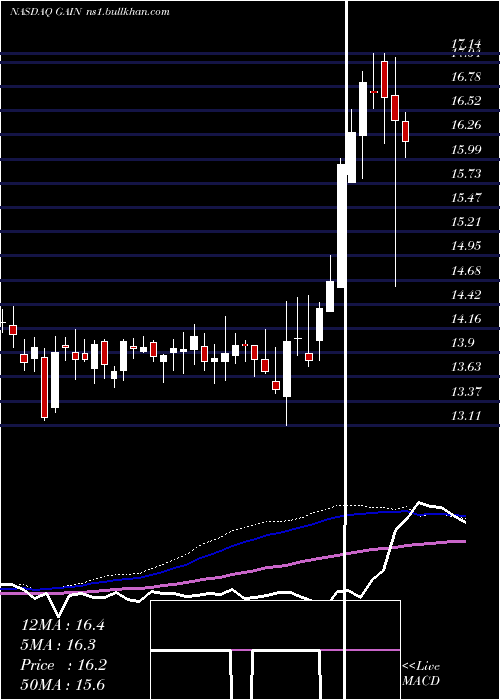This screenshot has width=500, height=700.
Task: Click the Price : 16.2 readout
Action: [63, 665]
